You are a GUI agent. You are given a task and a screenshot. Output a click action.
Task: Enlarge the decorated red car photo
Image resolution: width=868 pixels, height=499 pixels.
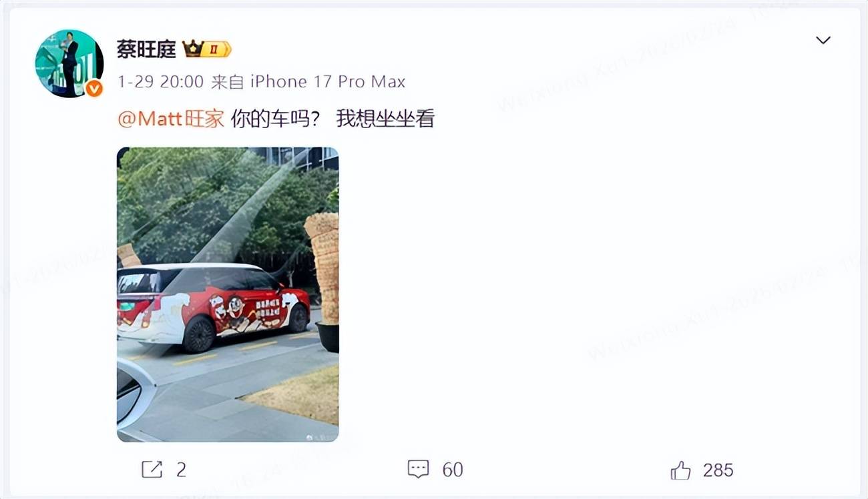pyautogui.click(x=228, y=294)
